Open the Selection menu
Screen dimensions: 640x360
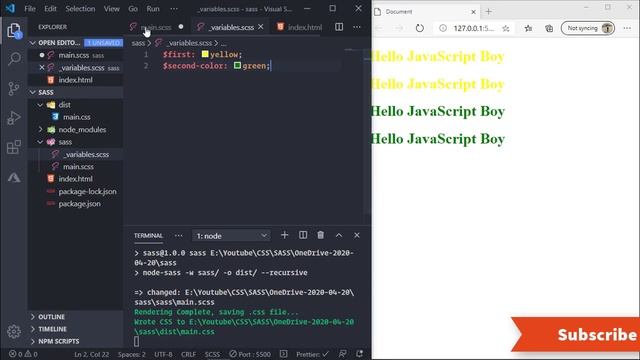[x=80, y=9]
